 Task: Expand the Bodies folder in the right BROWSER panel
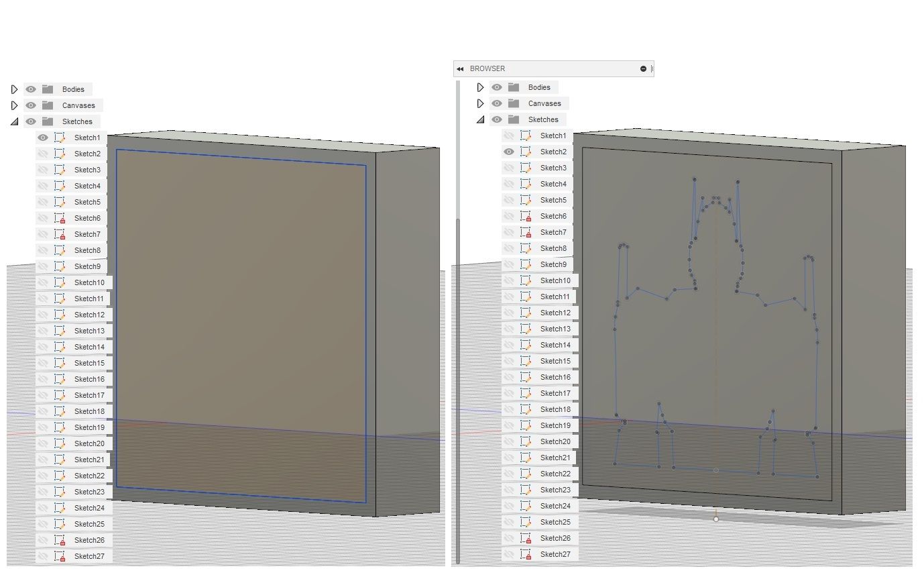pos(480,87)
